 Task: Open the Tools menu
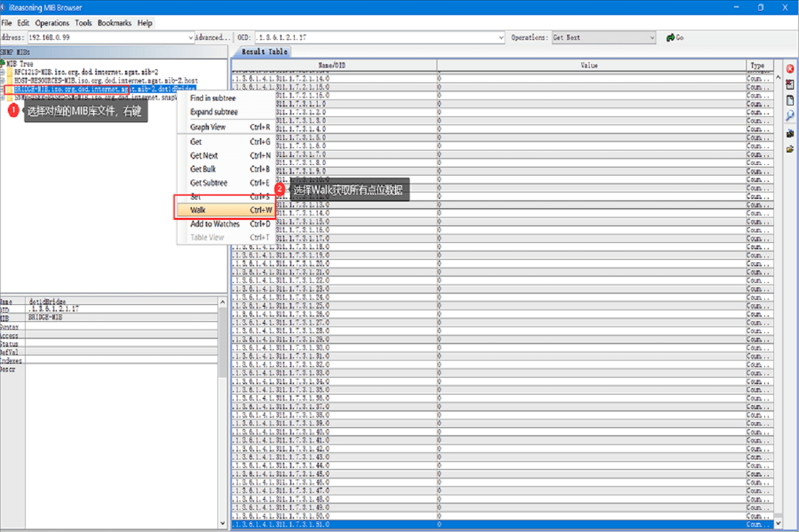[83, 23]
